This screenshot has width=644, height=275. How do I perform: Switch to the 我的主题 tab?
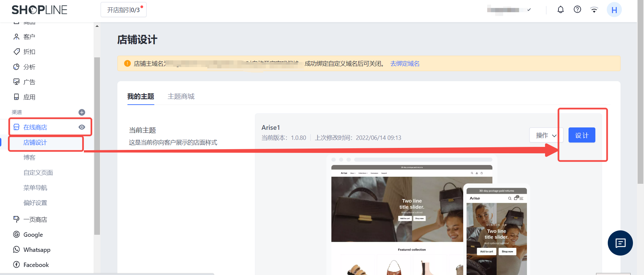[141, 97]
